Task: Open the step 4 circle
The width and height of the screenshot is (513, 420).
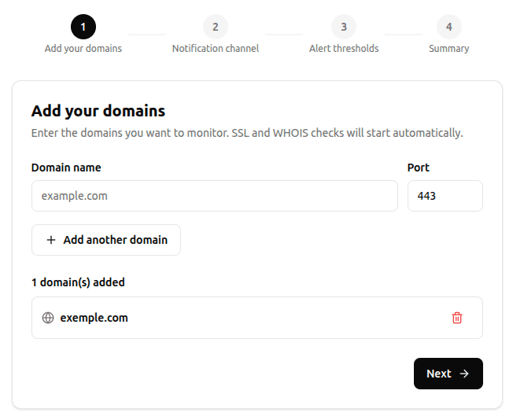Action: (x=448, y=27)
